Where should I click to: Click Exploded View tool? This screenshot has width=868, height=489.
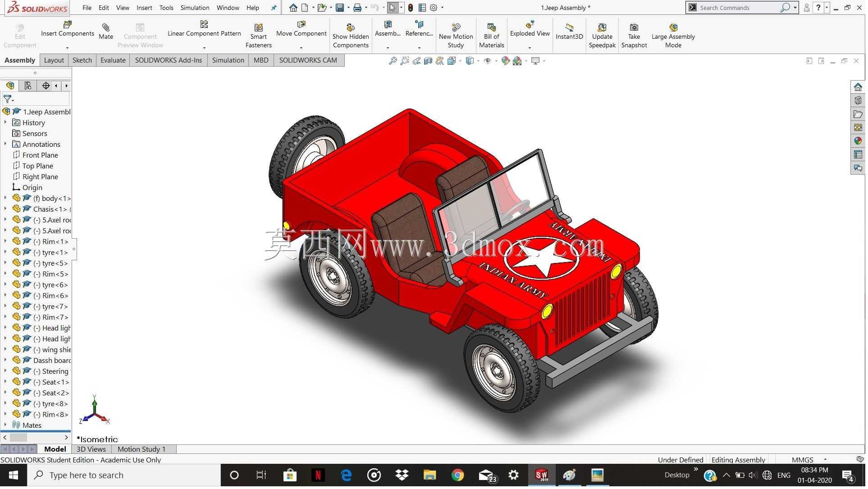click(530, 29)
